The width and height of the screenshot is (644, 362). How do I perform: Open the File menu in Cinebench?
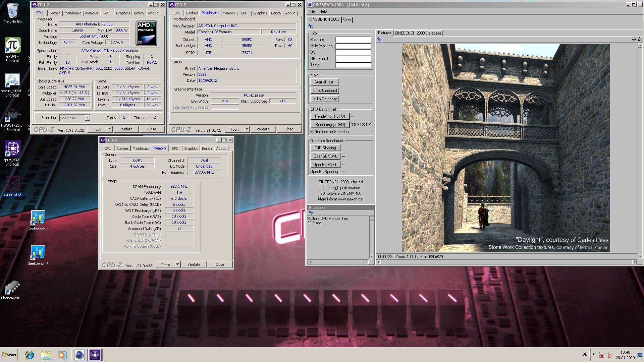[312, 11]
